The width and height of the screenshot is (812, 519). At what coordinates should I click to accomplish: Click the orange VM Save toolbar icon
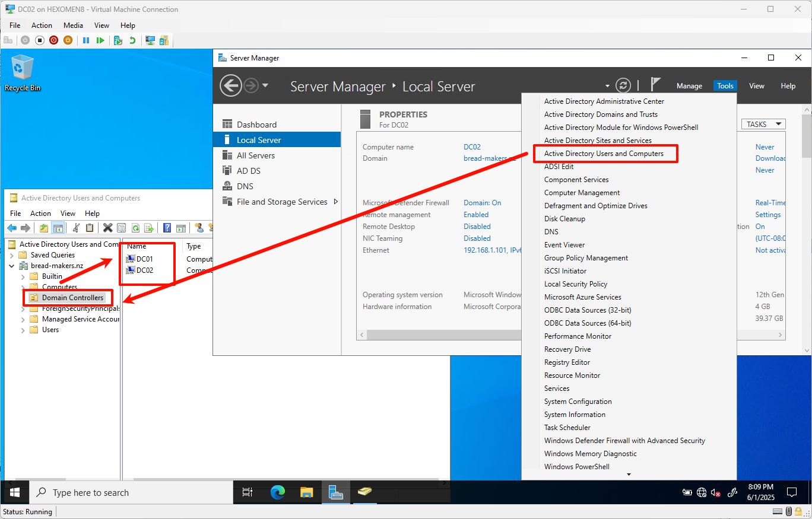(68, 40)
